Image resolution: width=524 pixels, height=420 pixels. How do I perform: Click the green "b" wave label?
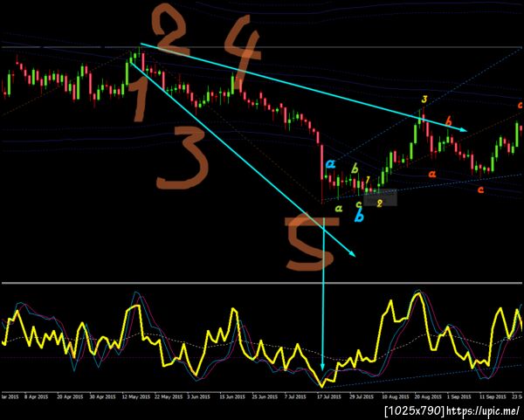(x=355, y=168)
